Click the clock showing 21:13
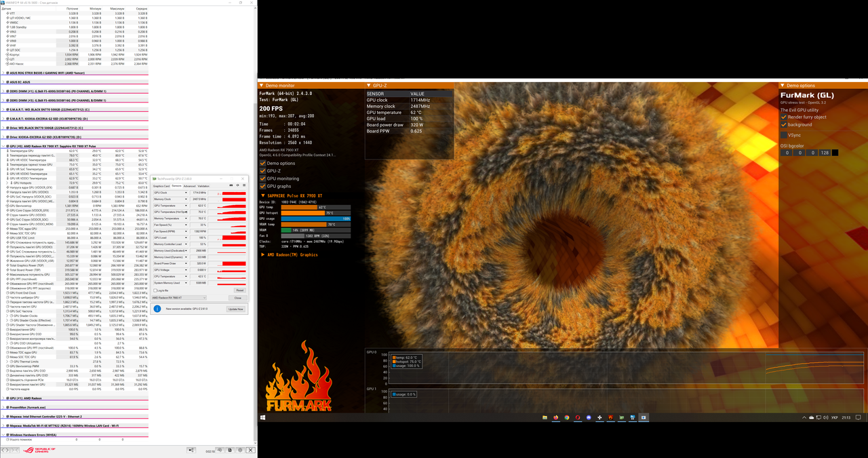Screen dimensions: 868x458 pyautogui.click(x=846, y=417)
